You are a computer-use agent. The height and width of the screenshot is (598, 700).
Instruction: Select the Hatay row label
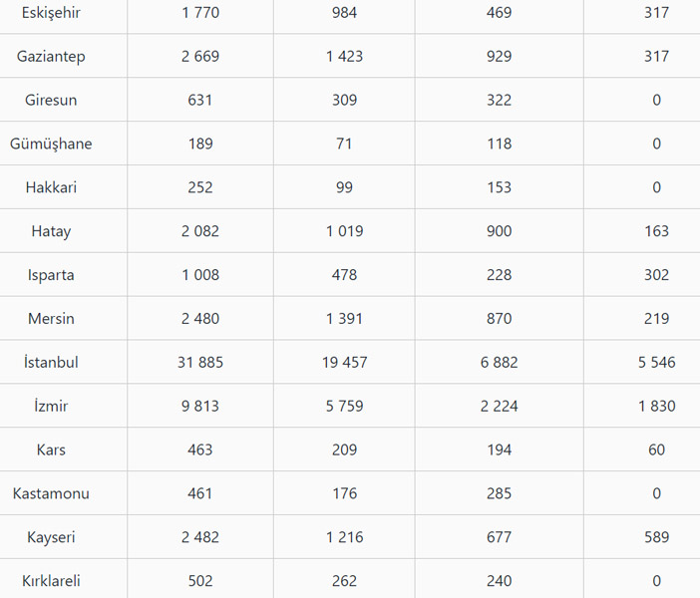tap(51, 231)
